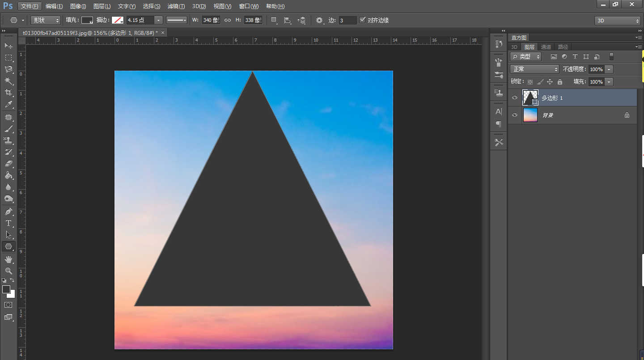Select the Move tool in the toolbox
The image size is (644, 360).
tap(8, 46)
